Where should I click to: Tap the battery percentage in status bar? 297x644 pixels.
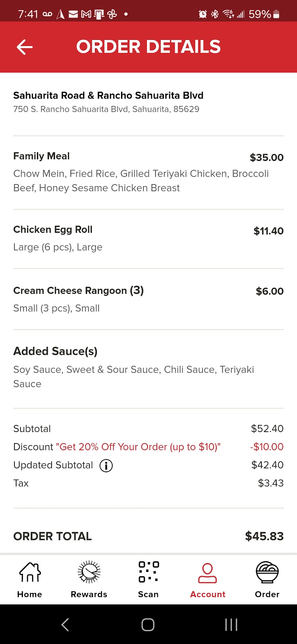coord(260,14)
